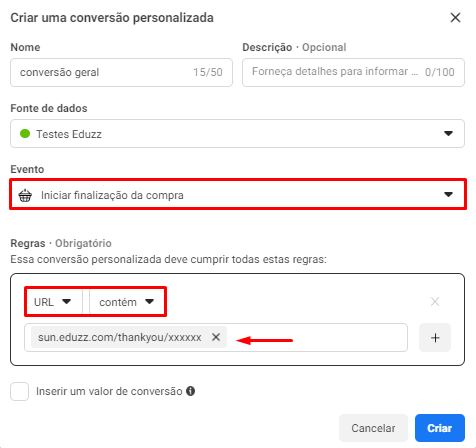Select the Testes Eduzz data source text

(69, 134)
